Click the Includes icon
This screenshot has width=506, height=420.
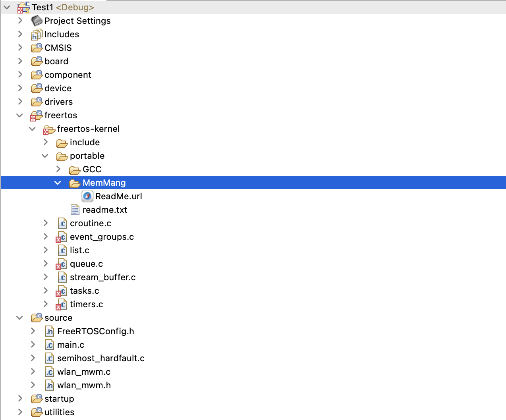click(x=36, y=34)
